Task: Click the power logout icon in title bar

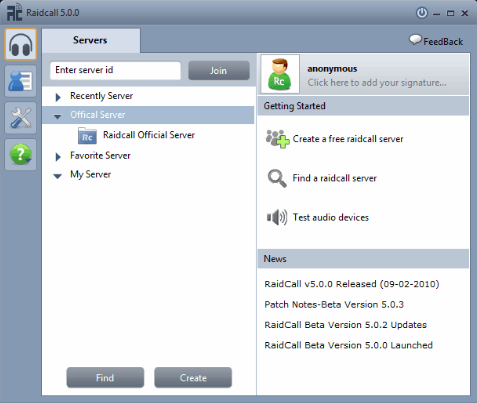Action: pyautogui.click(x=422, y=13)
